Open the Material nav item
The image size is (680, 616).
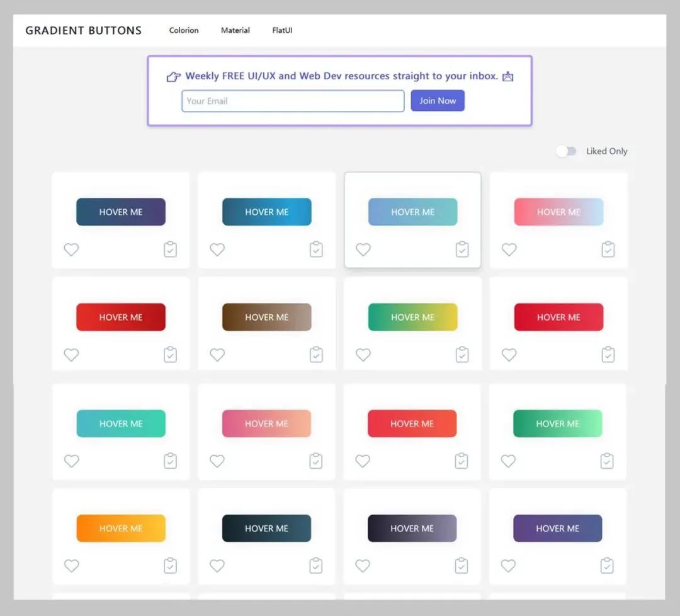point(235,30)
